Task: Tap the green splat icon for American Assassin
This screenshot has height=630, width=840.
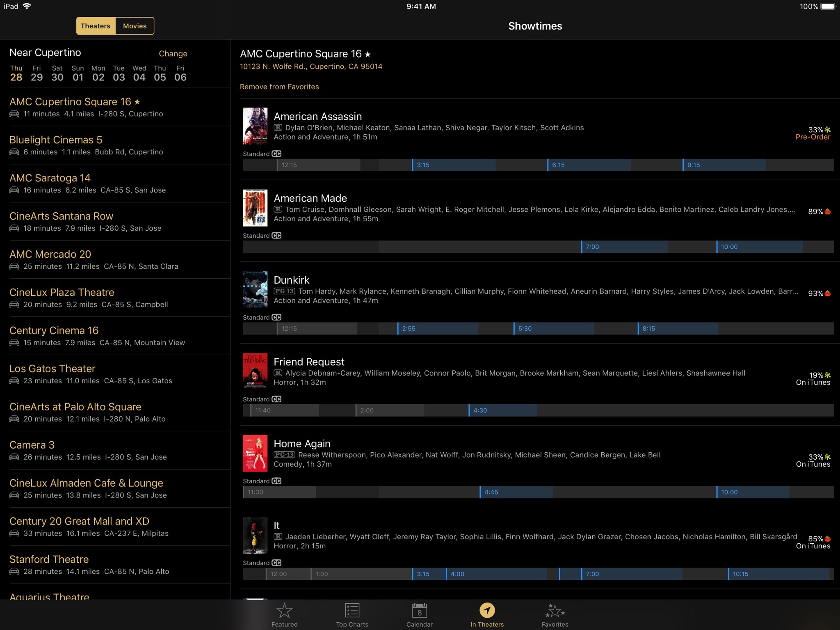Action: (x=828, y=130)
